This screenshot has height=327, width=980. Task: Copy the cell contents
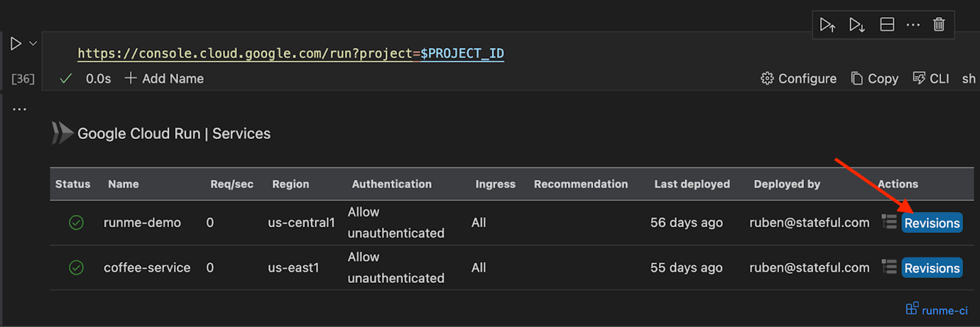click(875, 78)
